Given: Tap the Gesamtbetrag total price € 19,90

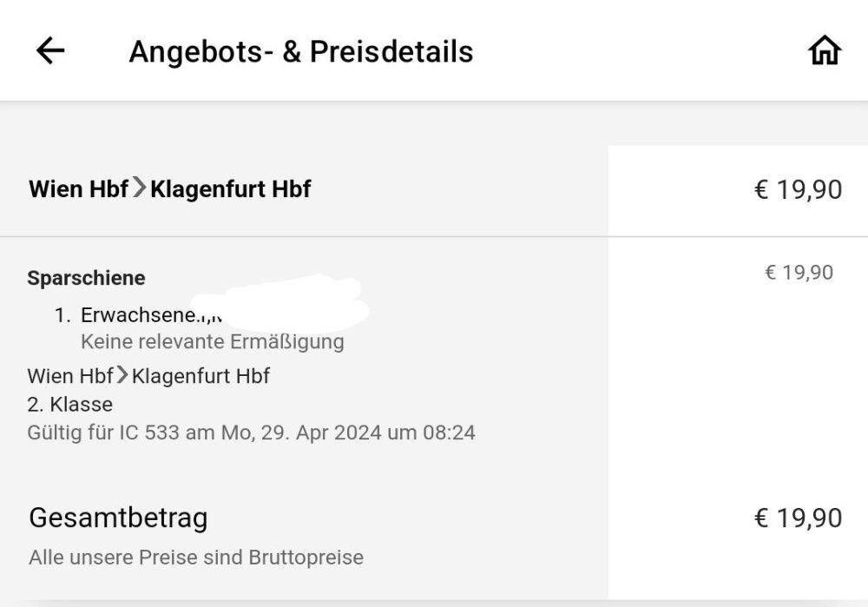Looking at the screenshot, I should 798,518.
